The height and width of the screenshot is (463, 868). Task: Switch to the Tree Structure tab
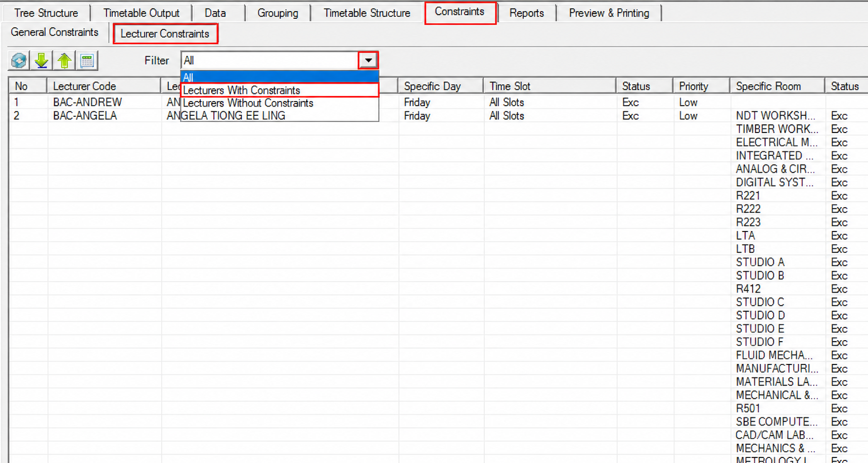(46, 13)
